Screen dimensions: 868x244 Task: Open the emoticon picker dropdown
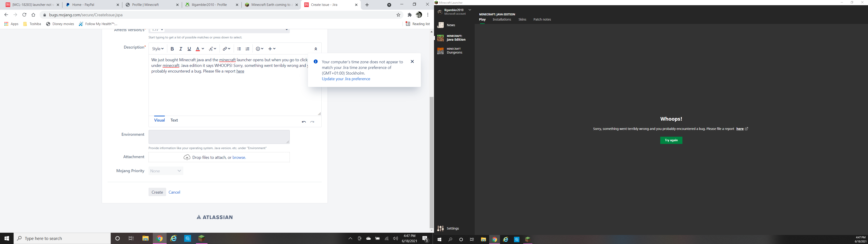coord(259,49)
